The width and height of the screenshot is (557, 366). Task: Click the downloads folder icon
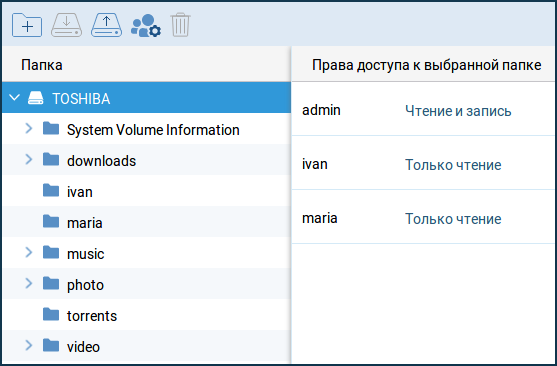tap(51, 159)
